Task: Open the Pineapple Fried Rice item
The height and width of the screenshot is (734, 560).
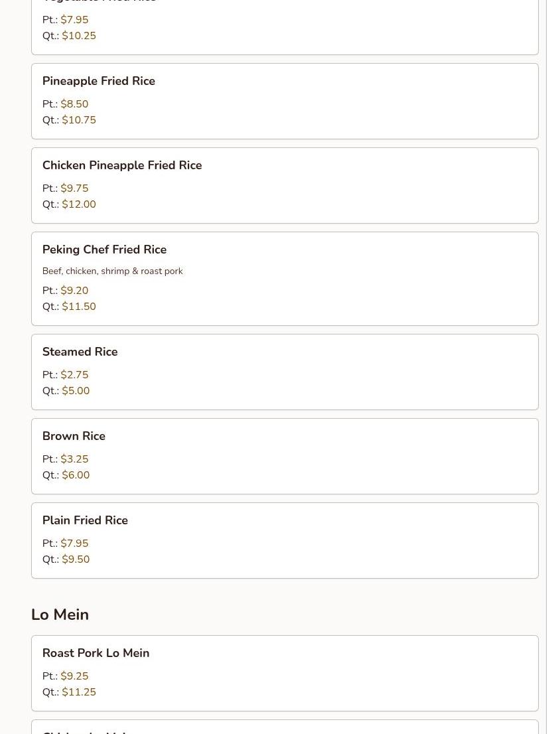Action: click(98, 81)
